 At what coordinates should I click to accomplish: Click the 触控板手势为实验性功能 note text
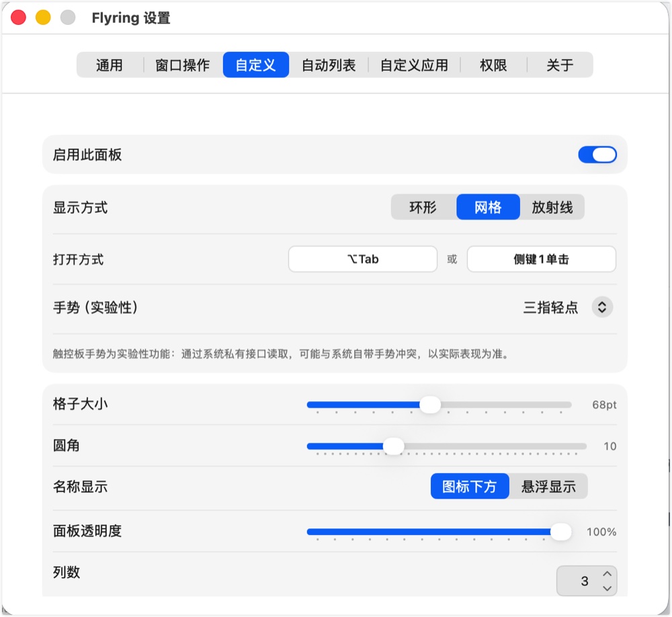point(281,354)
